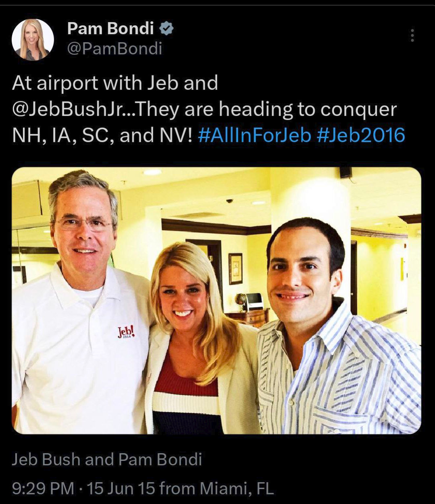Open the three-dot more options menu

[412, 35]
